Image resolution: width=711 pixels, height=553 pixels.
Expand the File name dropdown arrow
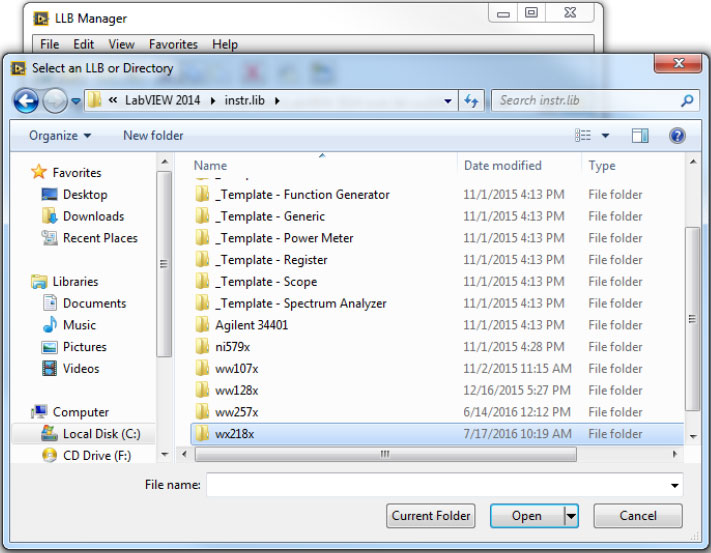(675, 485)
